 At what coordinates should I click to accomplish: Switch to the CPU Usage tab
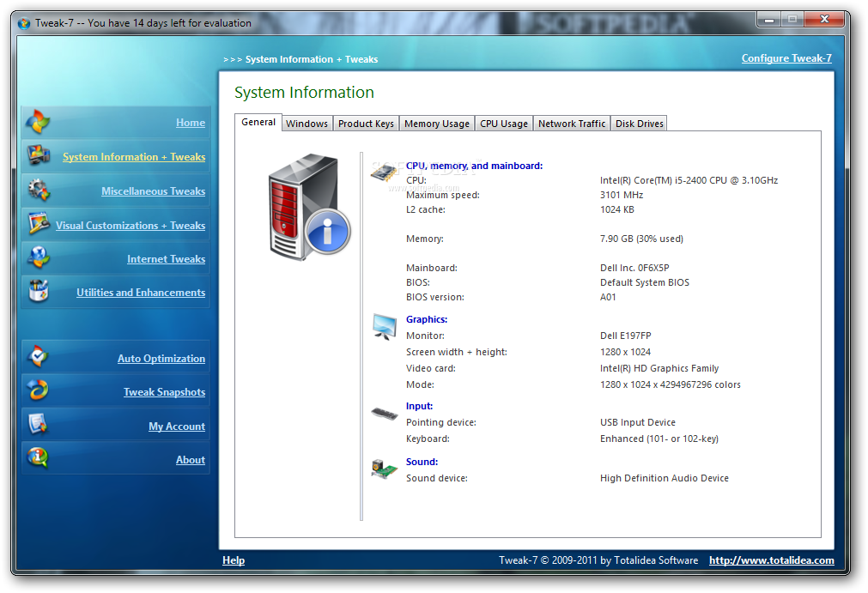click(x=504, y=124)
